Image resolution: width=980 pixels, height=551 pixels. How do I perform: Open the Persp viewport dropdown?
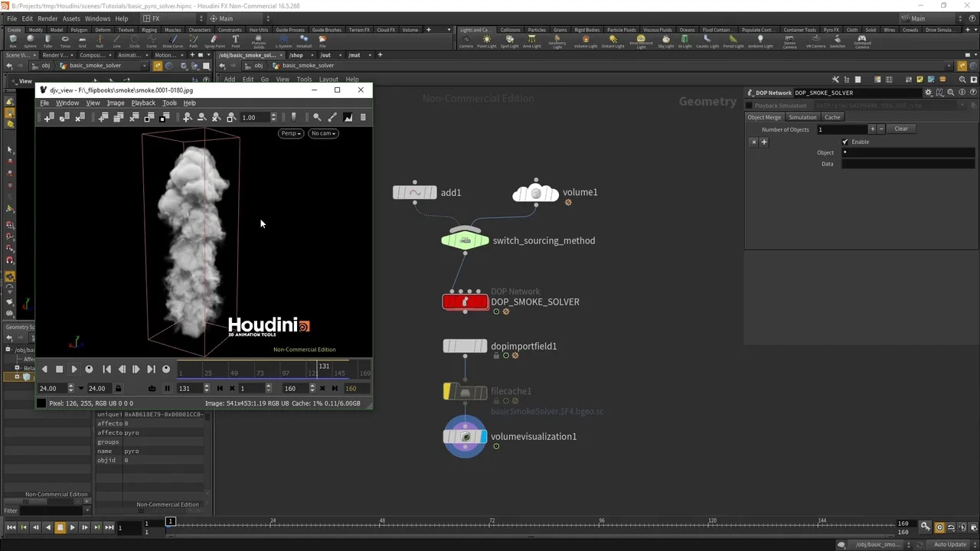[290, 133]
